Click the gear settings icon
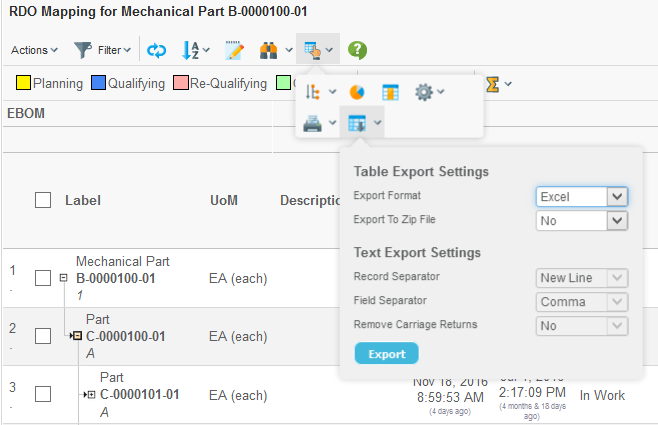Image resolution: width=658 pixels, height=425 pixels. coord(424,92)
